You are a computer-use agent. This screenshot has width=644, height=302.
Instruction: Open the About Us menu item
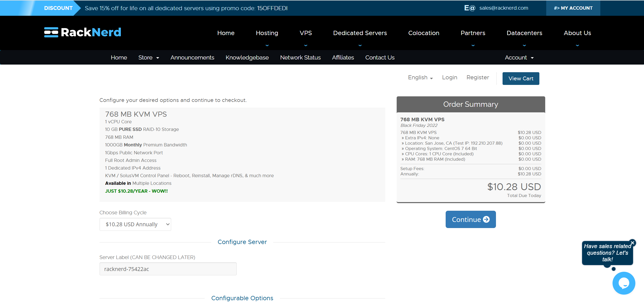click(577, 33)
